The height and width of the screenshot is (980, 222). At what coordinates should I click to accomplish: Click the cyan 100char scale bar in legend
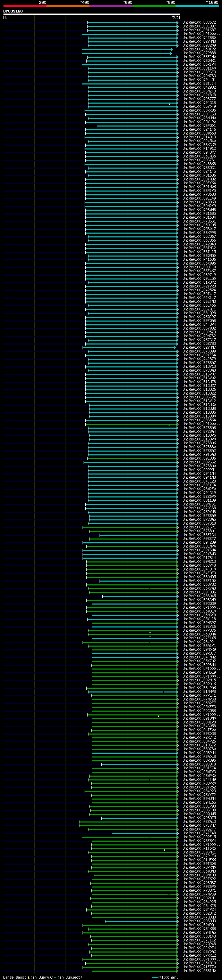tap(155, 977)
